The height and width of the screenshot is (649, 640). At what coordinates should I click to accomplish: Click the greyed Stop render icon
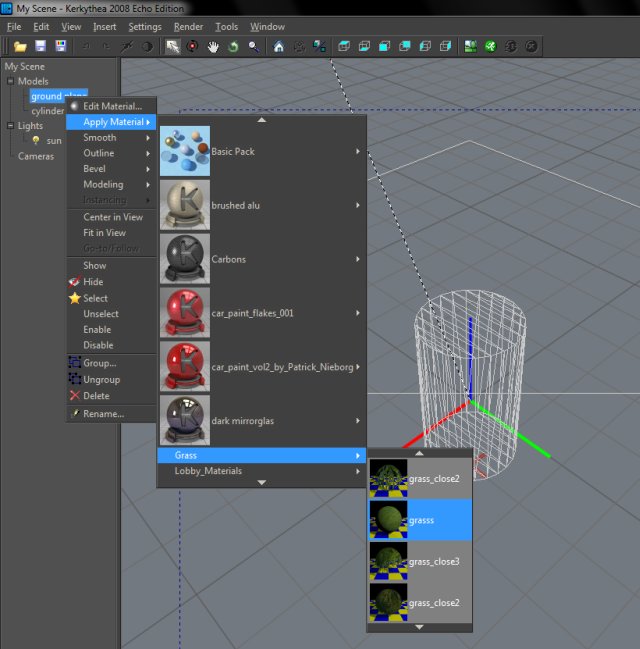pos(531,46)
